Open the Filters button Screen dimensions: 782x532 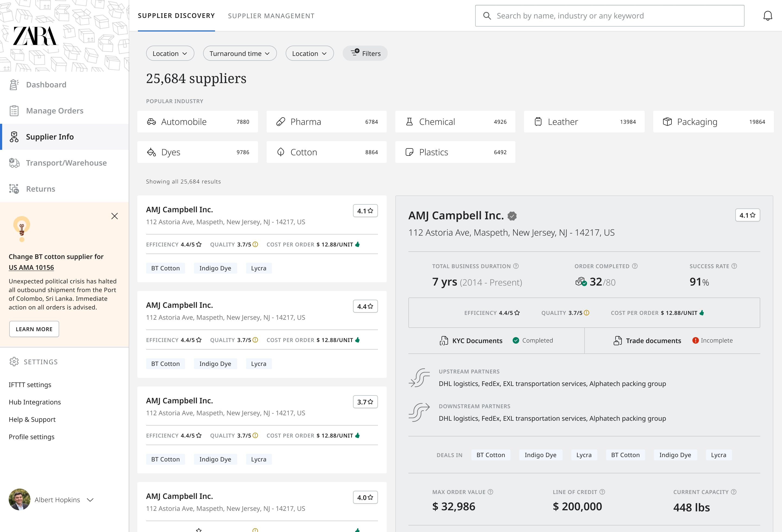pos(365,53)
